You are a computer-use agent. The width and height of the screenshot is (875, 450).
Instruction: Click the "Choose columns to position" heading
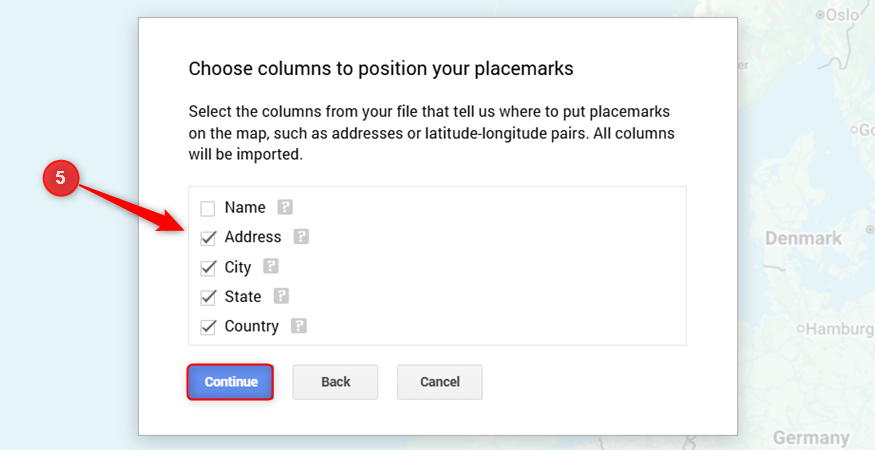tap(381, 69)
